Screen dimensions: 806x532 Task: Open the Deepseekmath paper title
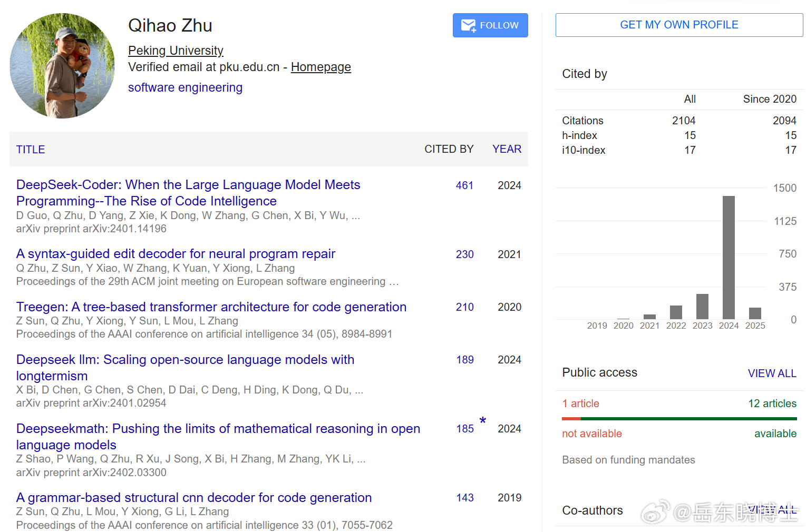coord(218,437)
